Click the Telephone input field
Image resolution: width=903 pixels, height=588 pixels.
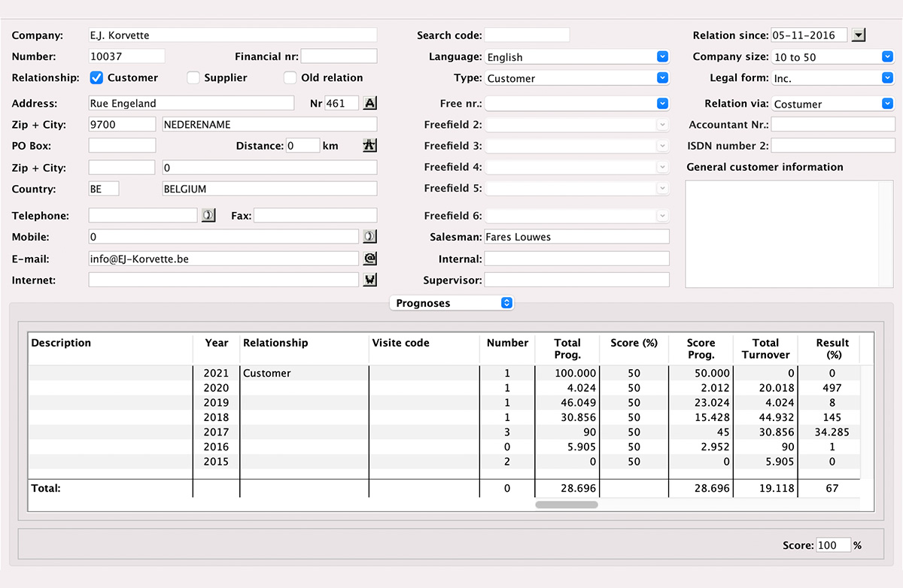(x=143, y=215)
